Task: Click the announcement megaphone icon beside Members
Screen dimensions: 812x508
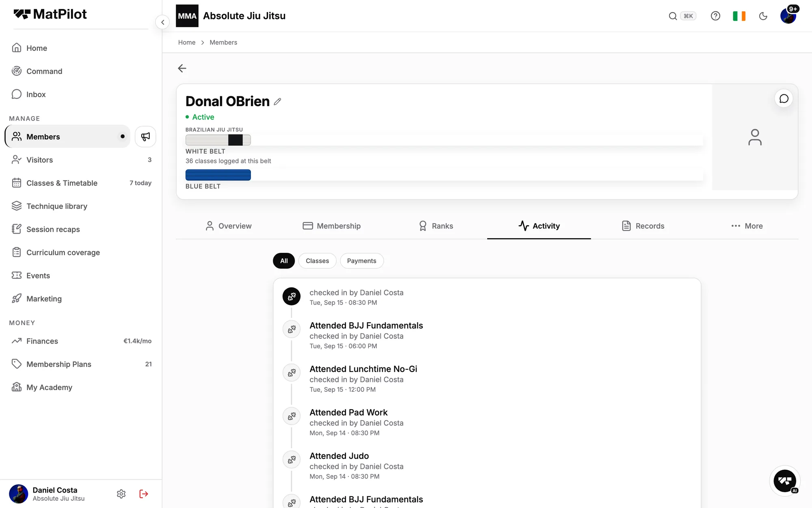Action: (145, 137)
